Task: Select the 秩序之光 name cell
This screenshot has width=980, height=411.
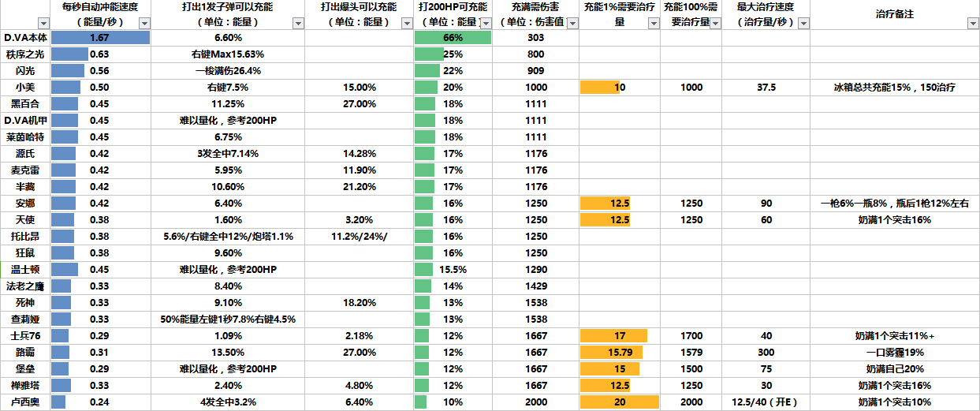Action: pyautogui.click(x=25, y=54)
